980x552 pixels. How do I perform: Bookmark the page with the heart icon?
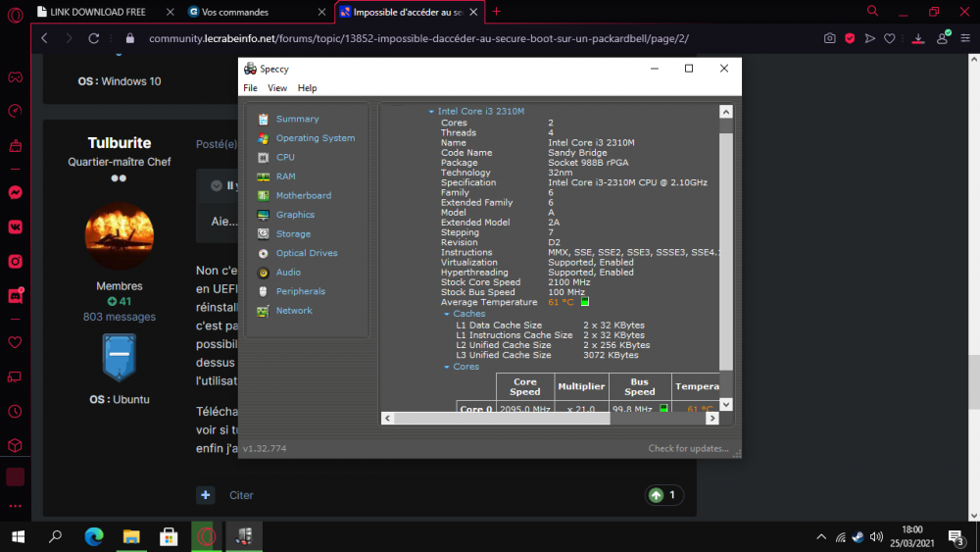click(890, 38)
